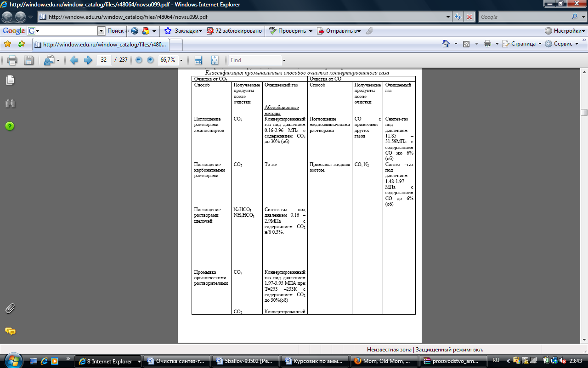Open Mom, Old Mom Firefox window
Screen dimensions: 588x368
click(384, 361)
